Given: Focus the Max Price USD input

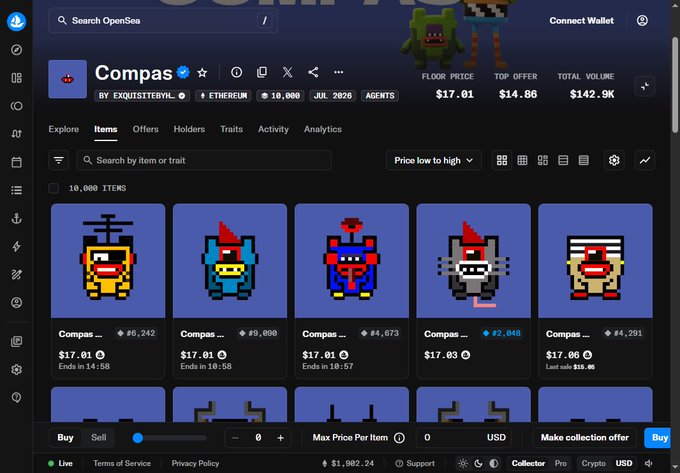Looking at the screenshot, I should tap(464, 438).
